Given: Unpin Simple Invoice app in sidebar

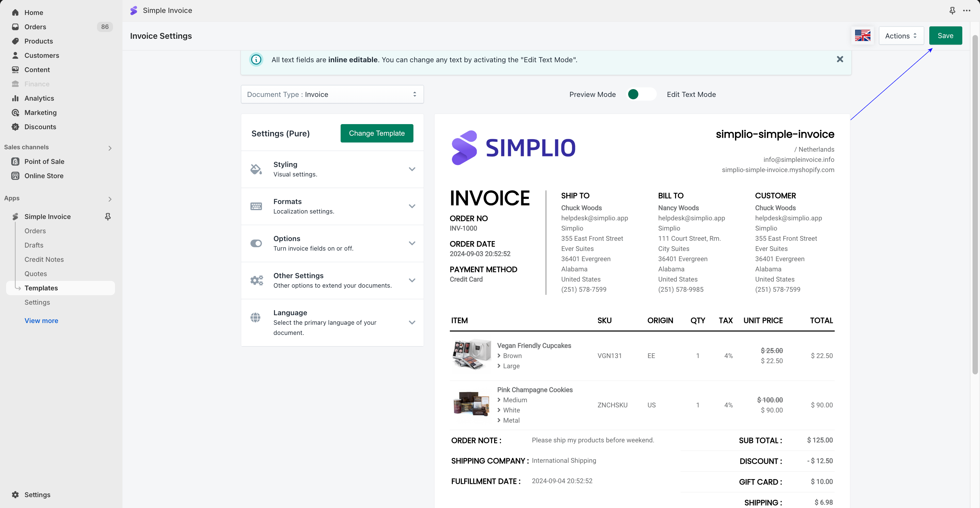Looking at the screenshot, I should pos(108,217).
